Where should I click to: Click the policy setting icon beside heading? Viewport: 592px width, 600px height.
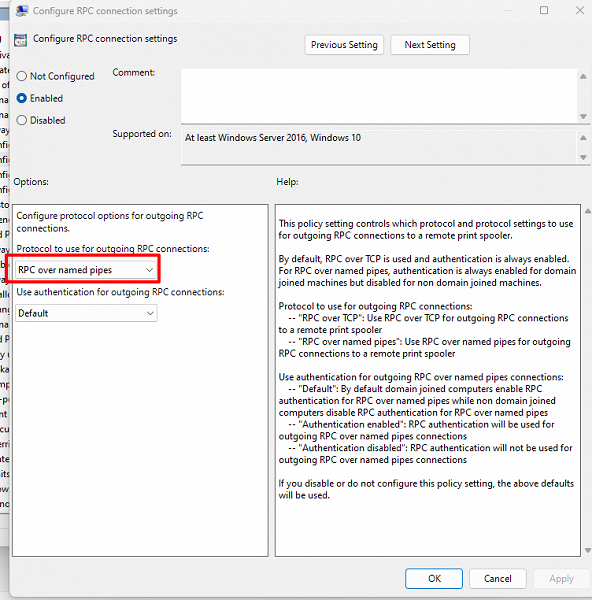click(21, 40)
